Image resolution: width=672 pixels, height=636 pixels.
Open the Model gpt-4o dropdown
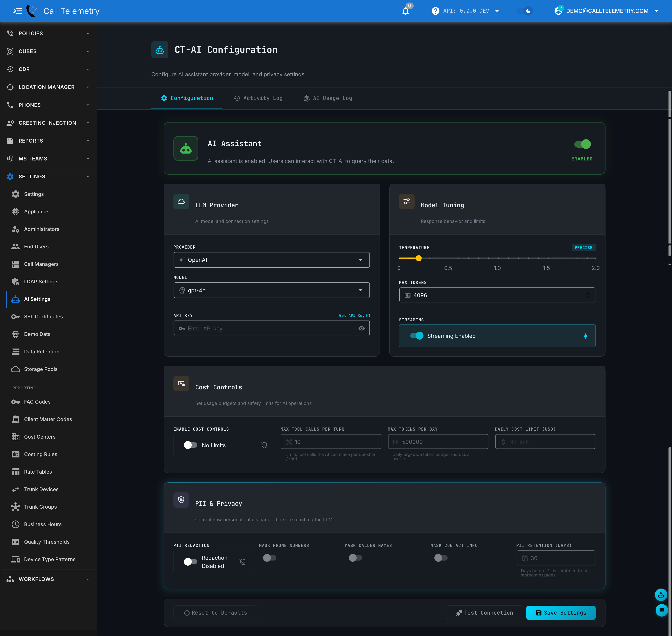coord(271,290)
